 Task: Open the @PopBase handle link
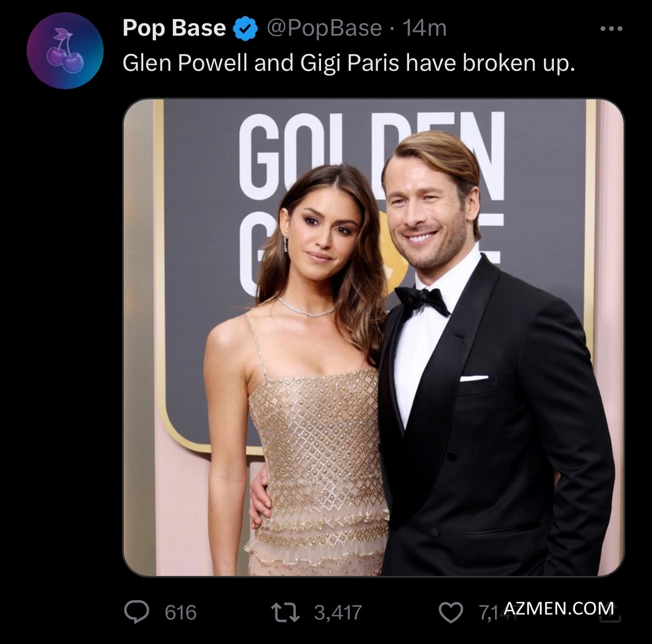coord(324,28)
